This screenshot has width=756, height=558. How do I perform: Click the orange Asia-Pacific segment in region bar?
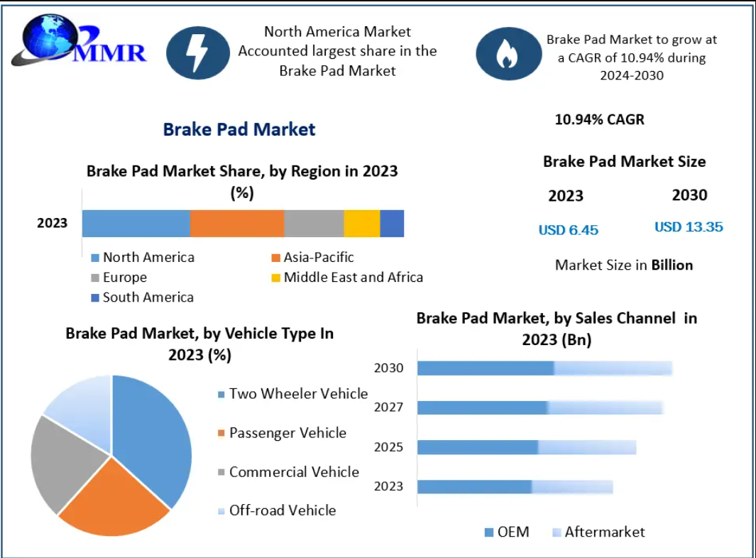[x=237, y=223]
